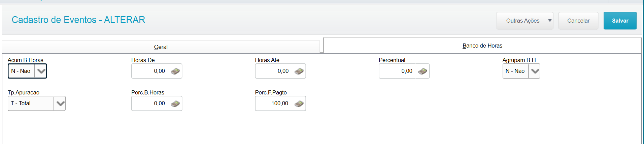Viewport: 644px width, 144px height.
Task: Open calculator icon in Perc.B.Horas field
Action: (175, 104)
